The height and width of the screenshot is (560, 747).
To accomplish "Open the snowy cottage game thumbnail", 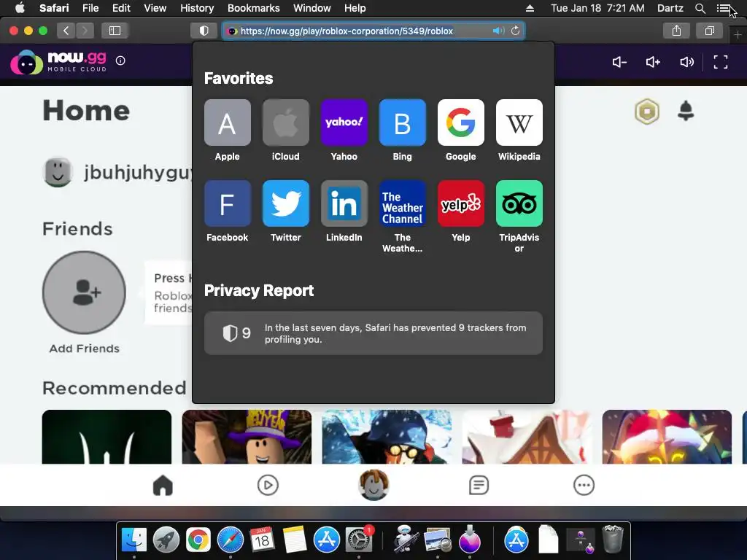I will [x=527, y=437].
